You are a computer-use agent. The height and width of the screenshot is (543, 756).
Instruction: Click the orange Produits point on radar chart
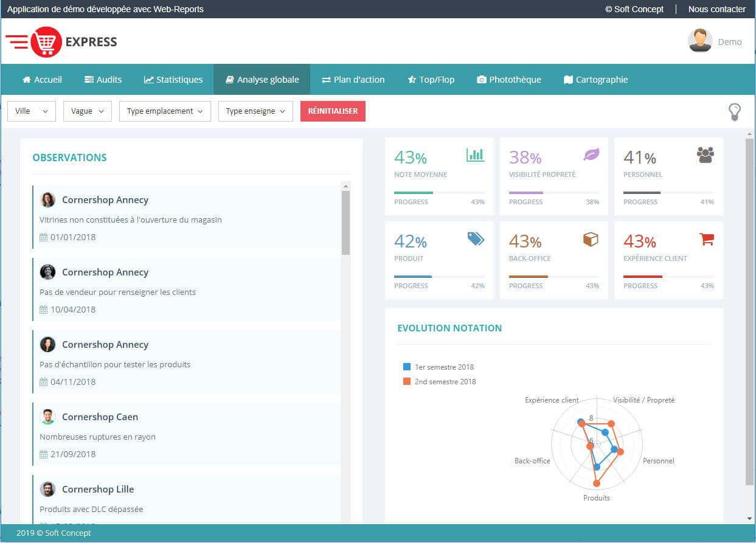click(x=596, y=484)
